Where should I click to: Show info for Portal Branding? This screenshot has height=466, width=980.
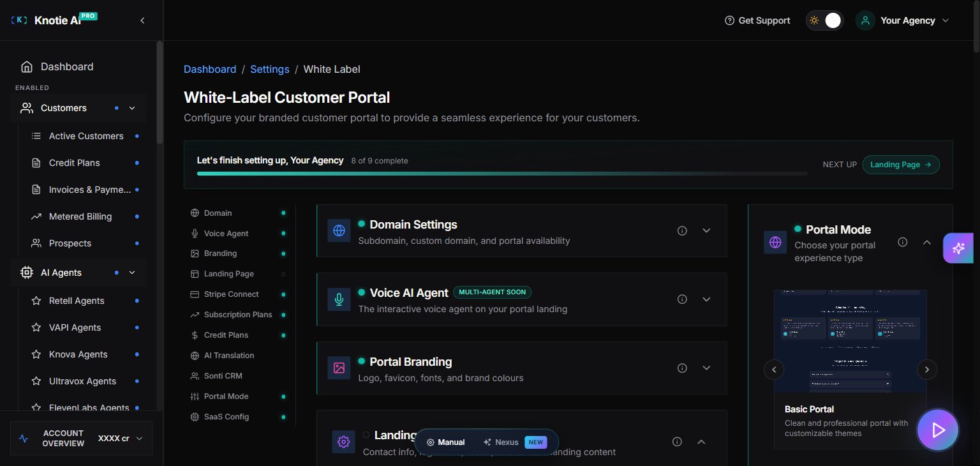pyautogui.click(x=682, y=368)
